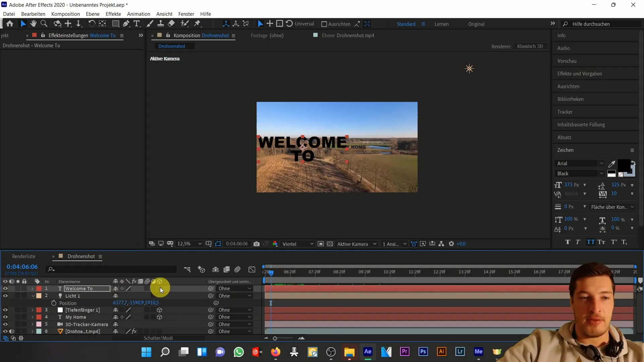Viewport: 644px width, 362px height.
Task: Expand Licht 1 layer properties
Action: [x=33, y=296]
